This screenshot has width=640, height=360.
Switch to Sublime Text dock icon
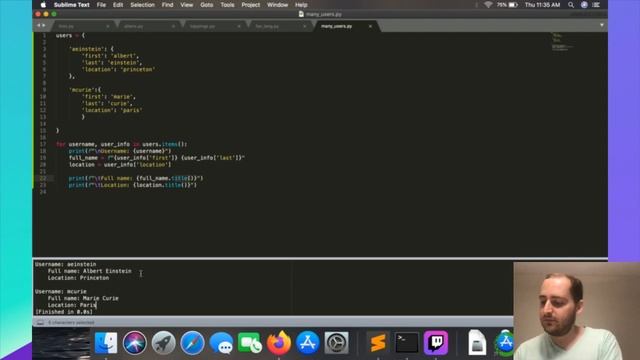click(378, 342)
